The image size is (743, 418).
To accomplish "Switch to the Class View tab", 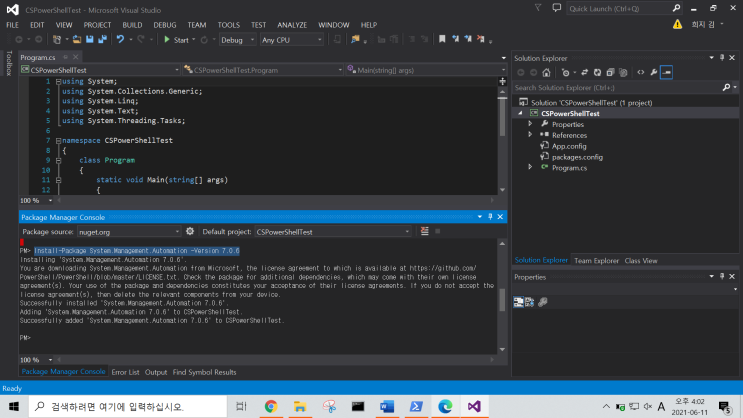I will (x=641, y=261).
